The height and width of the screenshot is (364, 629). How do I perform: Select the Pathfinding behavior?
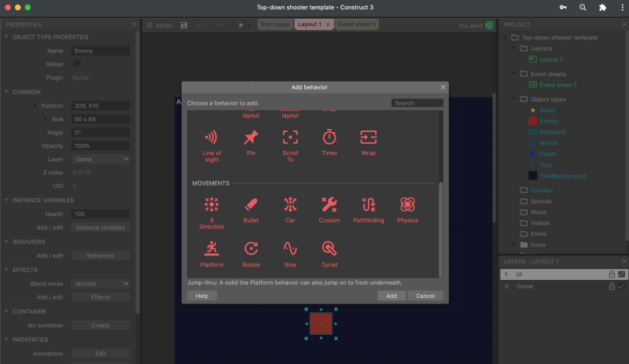[x=368, y=210]
